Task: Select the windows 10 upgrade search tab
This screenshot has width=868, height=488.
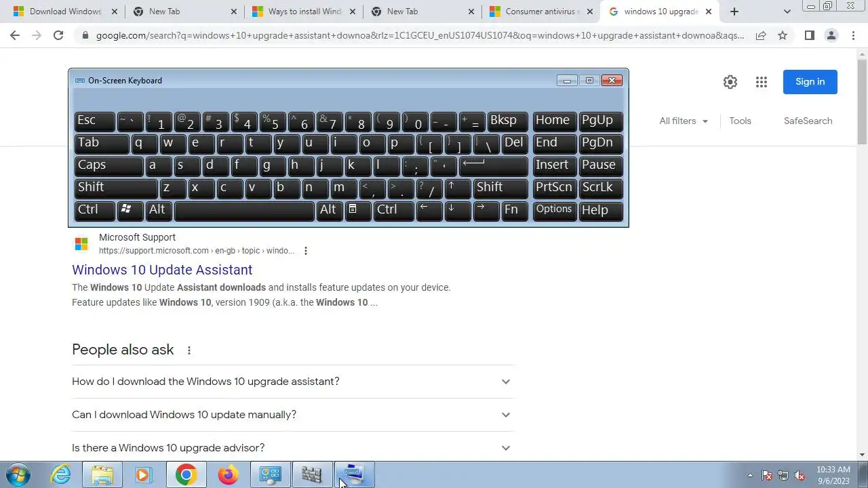Action: [x=660, y=12]
